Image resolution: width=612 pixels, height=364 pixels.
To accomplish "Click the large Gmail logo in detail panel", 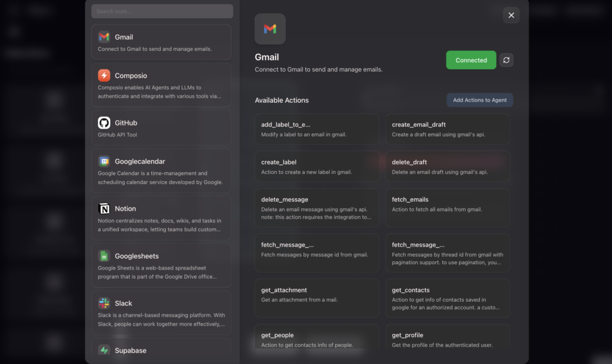I will 270,29.
